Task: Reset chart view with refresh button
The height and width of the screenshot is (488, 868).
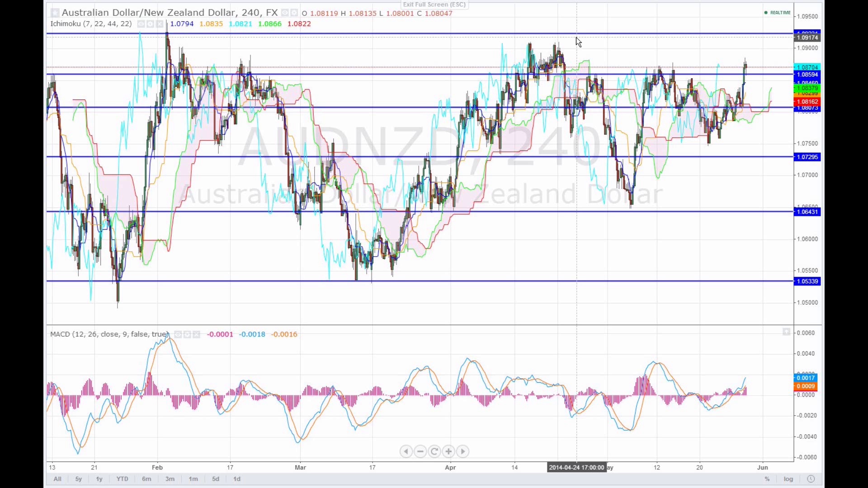Action: pyautogui.click(x=434, y=451)
